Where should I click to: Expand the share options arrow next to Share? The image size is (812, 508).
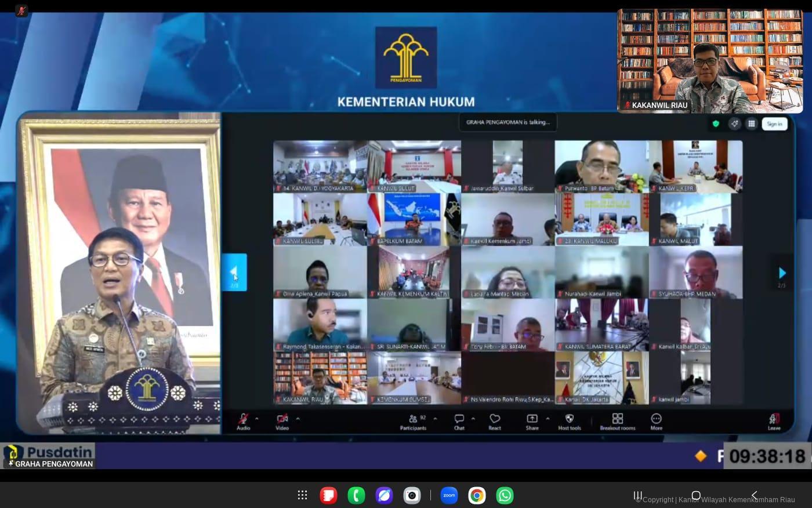coord(548,418)
